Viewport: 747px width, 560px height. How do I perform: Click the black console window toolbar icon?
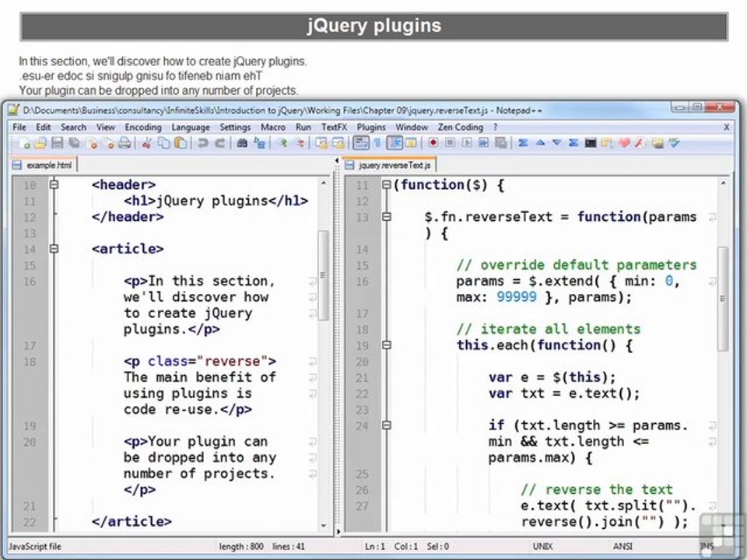point(591,143)
